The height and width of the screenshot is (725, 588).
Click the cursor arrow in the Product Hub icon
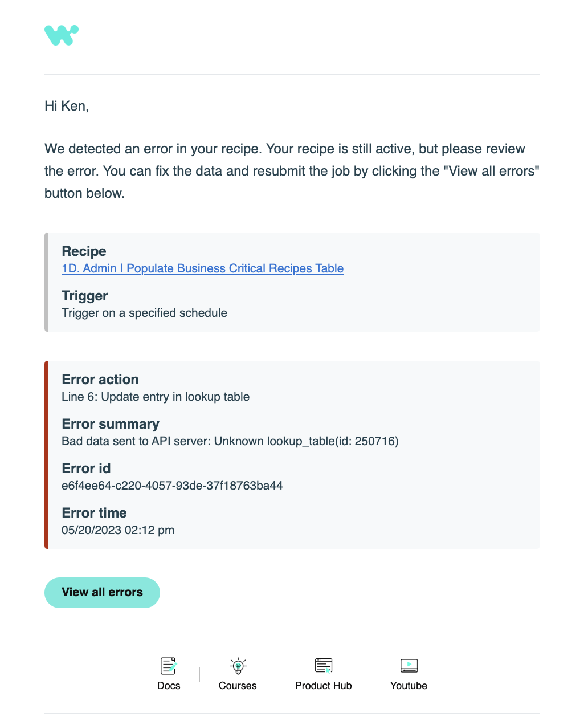(328, 671)
